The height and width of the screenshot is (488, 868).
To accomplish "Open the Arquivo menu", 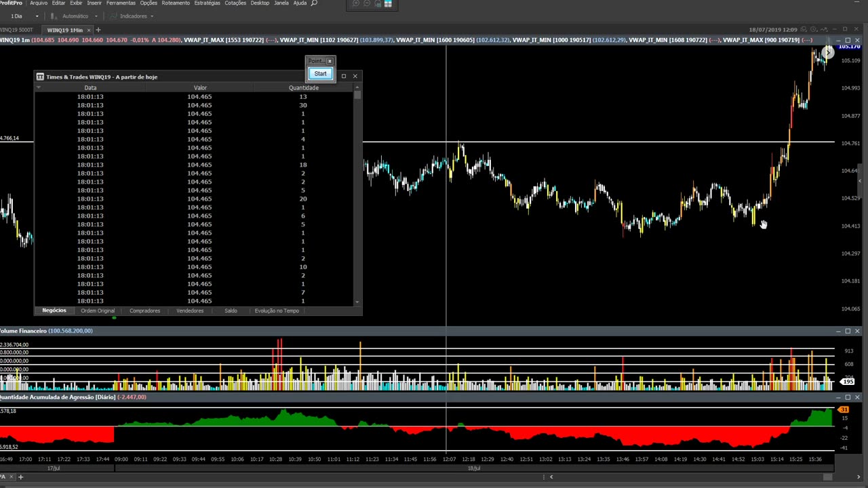I will (x=39, y=3).
